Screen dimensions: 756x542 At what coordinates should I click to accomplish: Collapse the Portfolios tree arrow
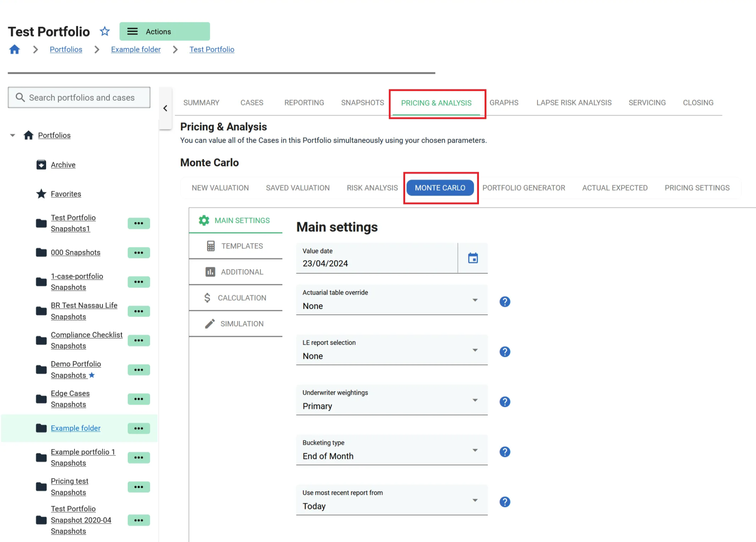pyautogui.click(x=12, y=135)
